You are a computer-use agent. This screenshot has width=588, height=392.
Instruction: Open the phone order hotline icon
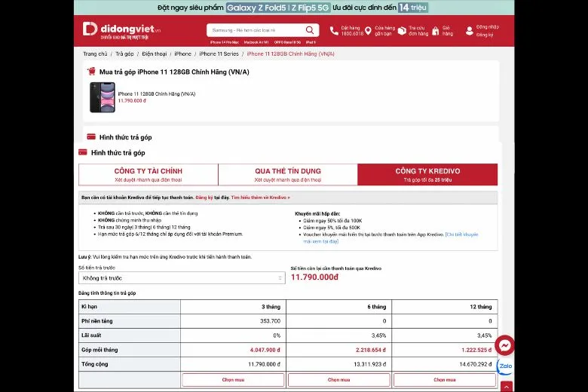(334, 31)
